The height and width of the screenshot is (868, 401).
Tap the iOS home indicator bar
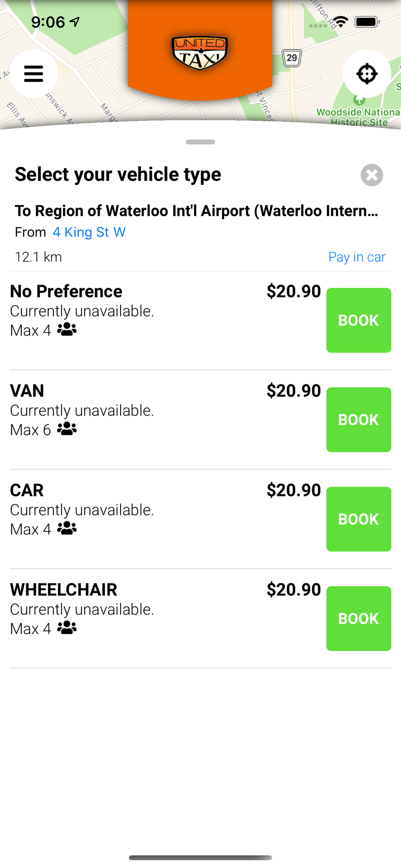(x=200, y=858)
